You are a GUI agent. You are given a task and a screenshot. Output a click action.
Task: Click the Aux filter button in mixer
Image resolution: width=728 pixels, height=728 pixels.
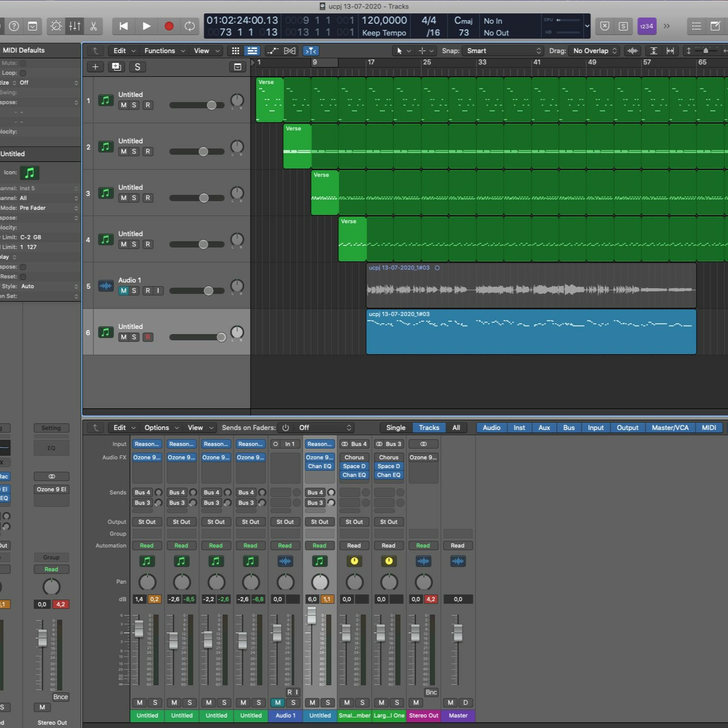pyautogui.click(x=544, y=428)
